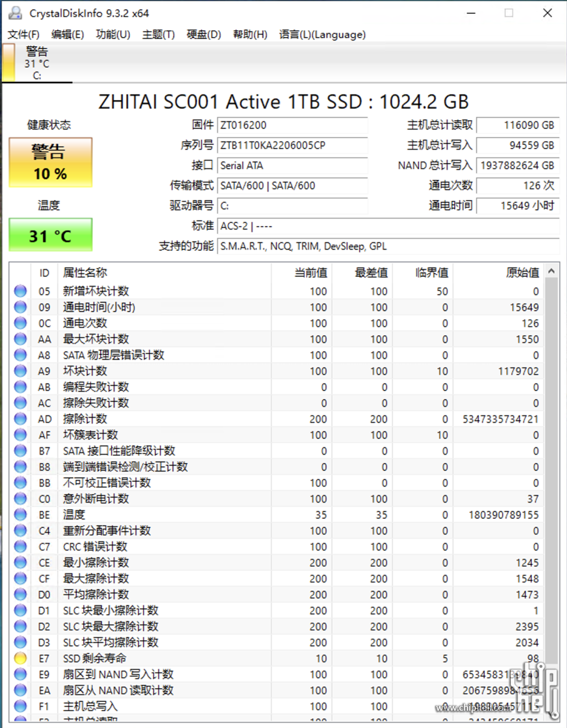The image size is (567, 728).
Task: Click status orb for EA 扇区从 NAND 读取计数
Action: pos(21,690)
